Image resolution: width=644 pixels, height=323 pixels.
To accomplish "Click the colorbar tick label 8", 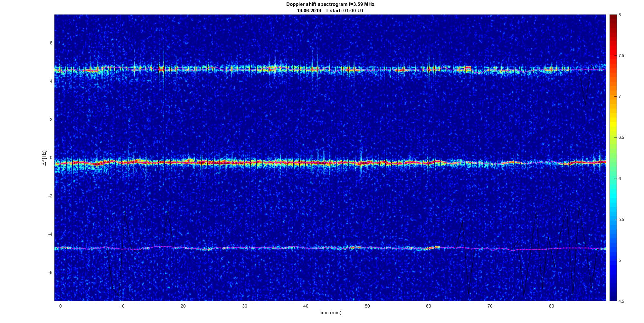I will coord(620,15).
